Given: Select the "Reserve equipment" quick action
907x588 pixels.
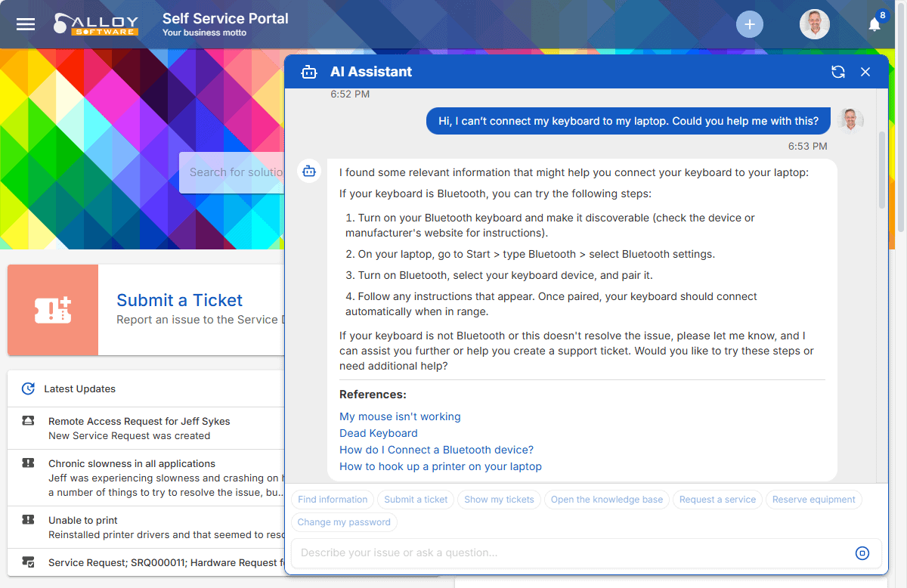Looking at the screenshot, I should point(814,499).
